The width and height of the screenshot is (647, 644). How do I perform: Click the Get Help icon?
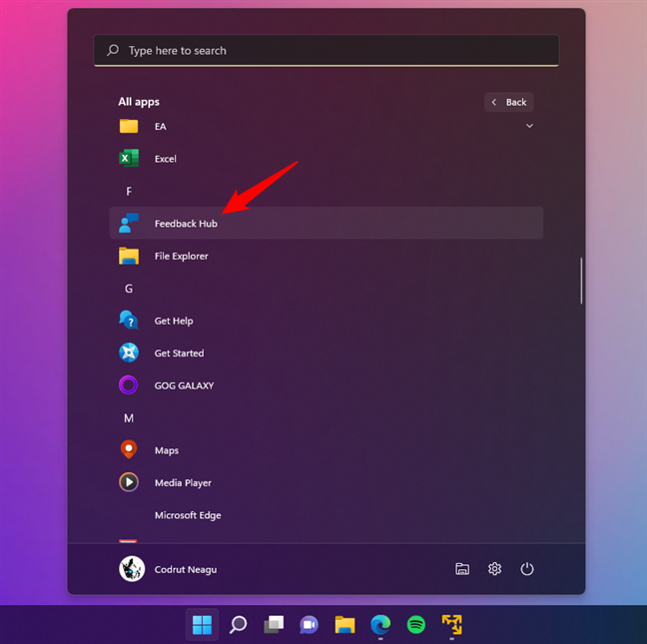coord(129,321)
